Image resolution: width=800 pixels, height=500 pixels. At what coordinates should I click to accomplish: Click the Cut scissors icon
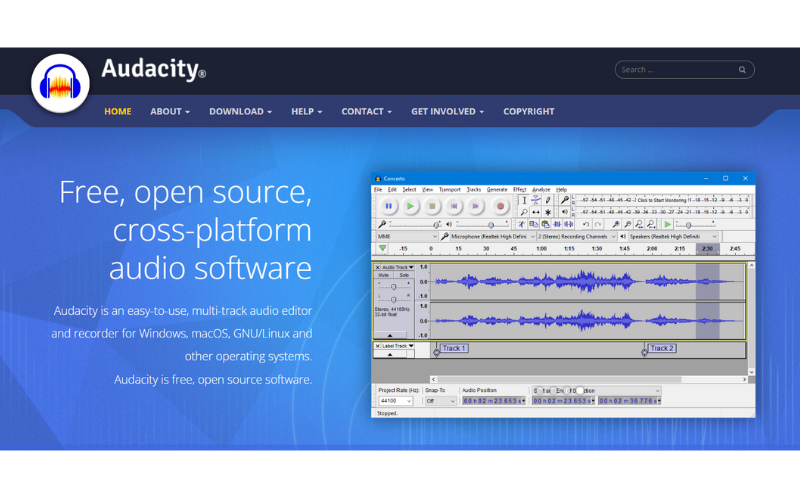pyautogui.click(x=521, y=224)
